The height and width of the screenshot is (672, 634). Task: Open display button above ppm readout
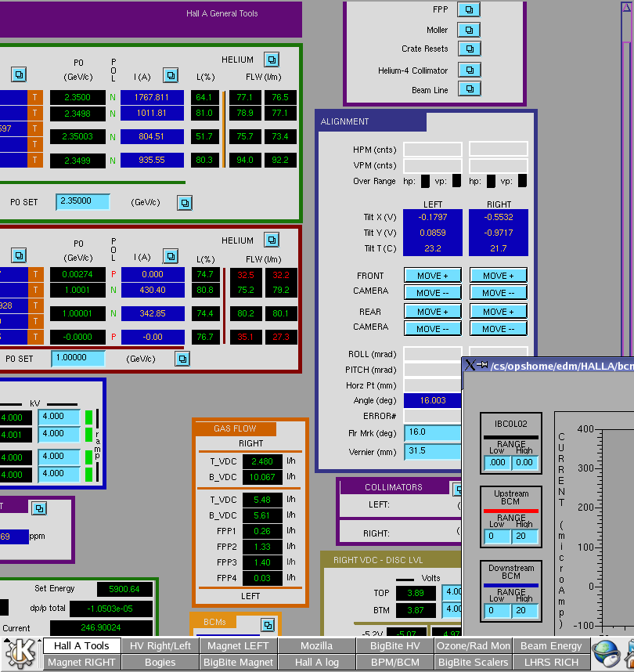(x=39, y=508)
